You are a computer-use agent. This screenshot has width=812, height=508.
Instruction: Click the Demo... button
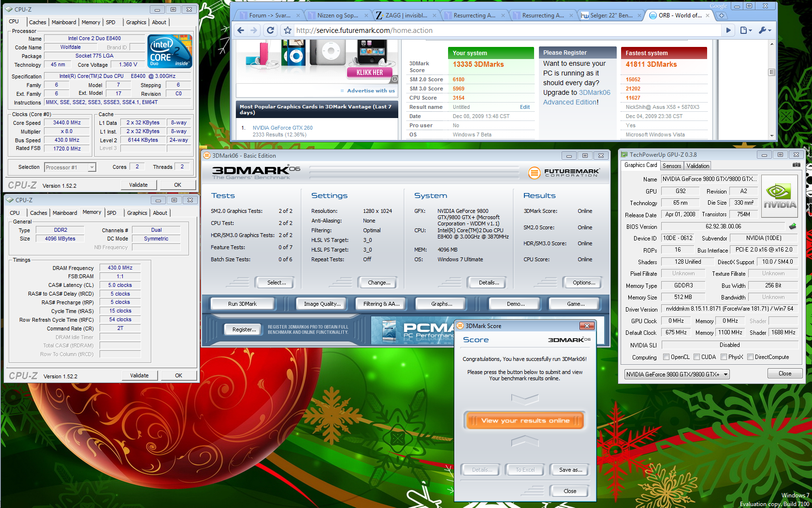[x=516, y=304]
